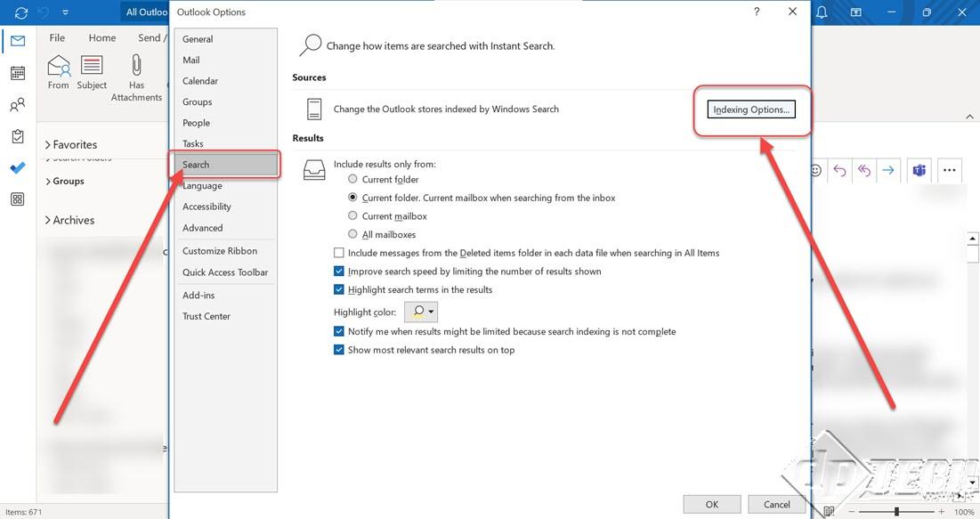980x519 pixels.
Task: Toggle Notify me when results might be limited
Action: [339, 331]
